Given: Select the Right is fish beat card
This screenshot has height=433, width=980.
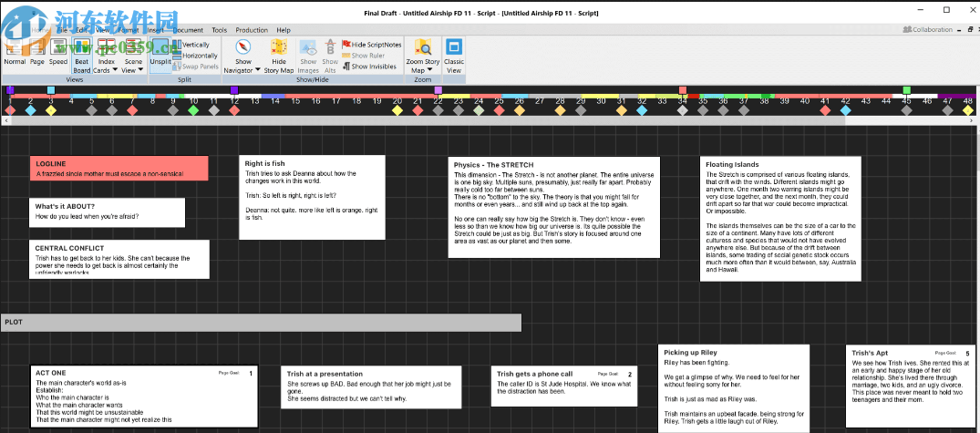Looking at the screenshot, I should 312,197.
